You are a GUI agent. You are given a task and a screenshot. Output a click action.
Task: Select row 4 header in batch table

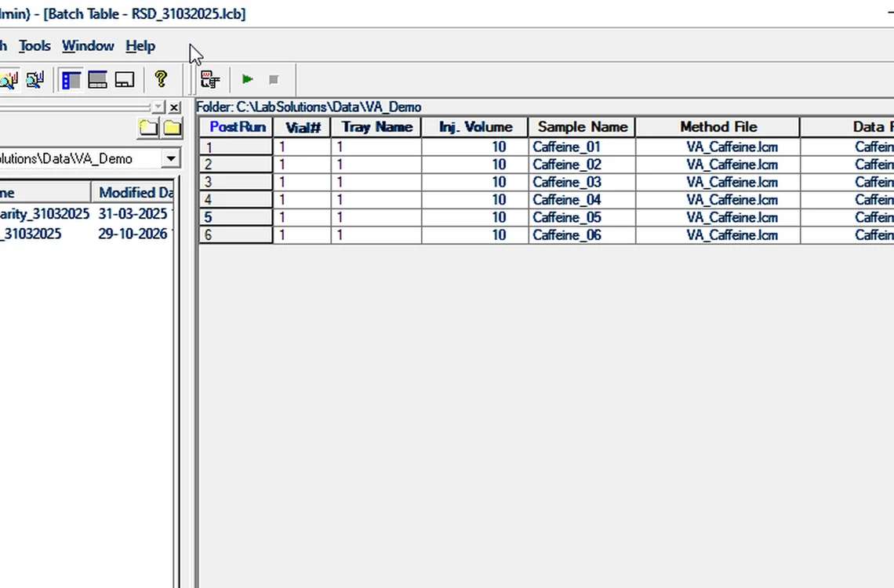(x=236, y=200)
